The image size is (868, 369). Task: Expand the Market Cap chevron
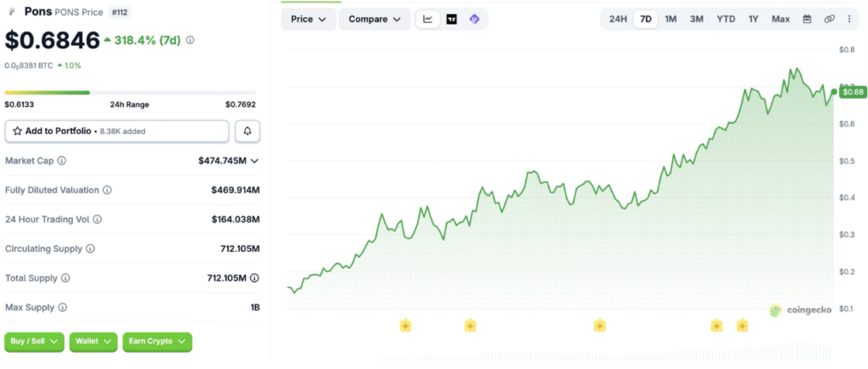(x=254, y=161)
